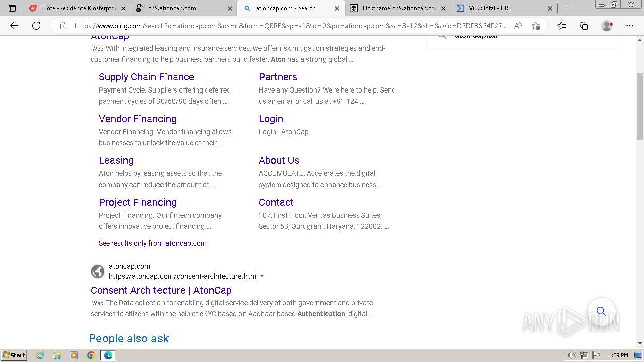Click the aton capital related search

click(475, 36)
